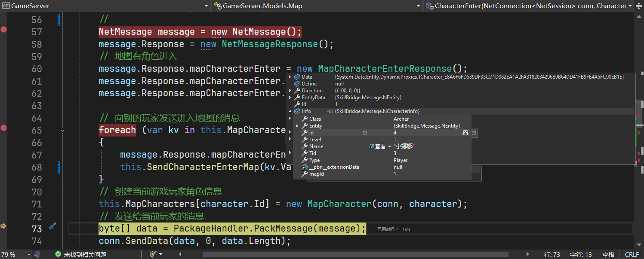Pin the Id value 4 datatip row

[473, 133]
